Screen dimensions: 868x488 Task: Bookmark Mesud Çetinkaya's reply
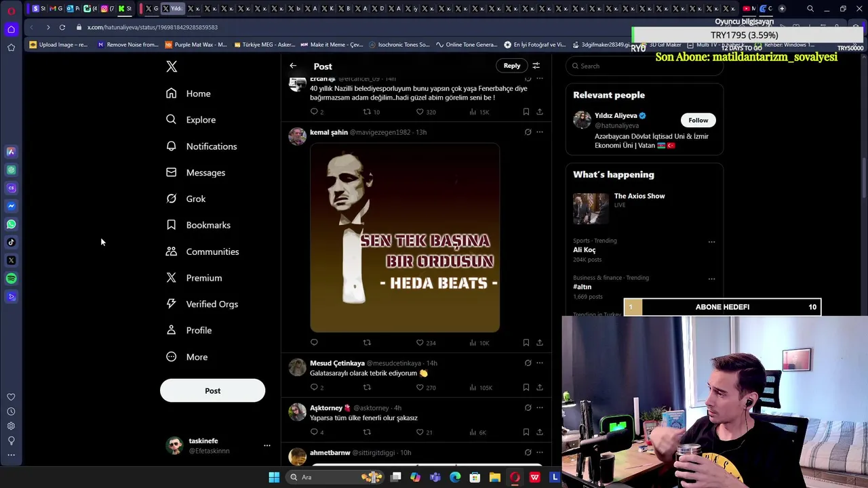coord(526,388)
